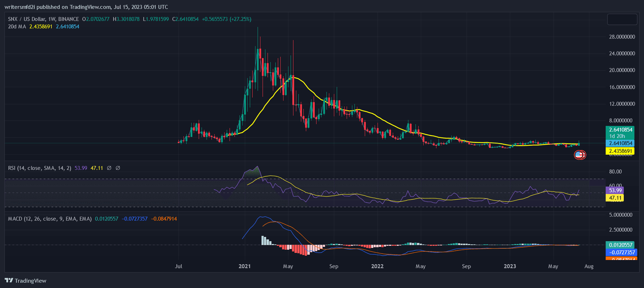The height and width of the screenshot is (288, 644).
Task: Select the SNX / US Dollar symbol title
Action: click(43, 19)
